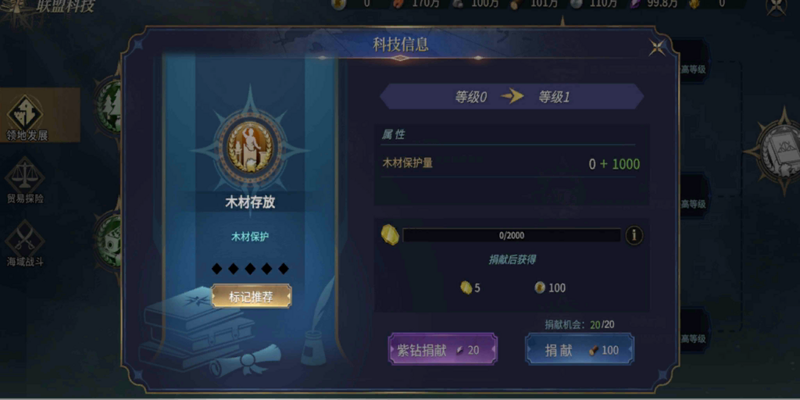Screen dimensions: 800x400
Task: Click the green tree tech node behind dialog
Action: (109, 106)
